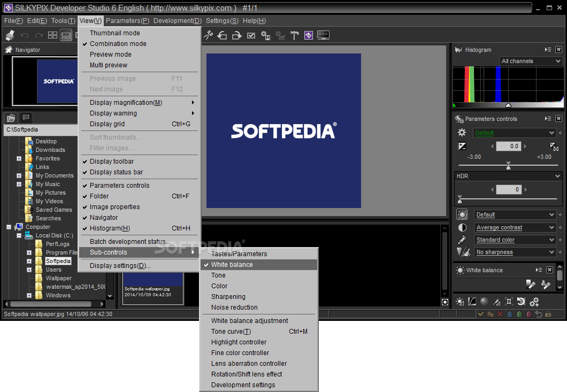Open the Parameters(P) menu
The image size is (567, 392).
(128, 21)
